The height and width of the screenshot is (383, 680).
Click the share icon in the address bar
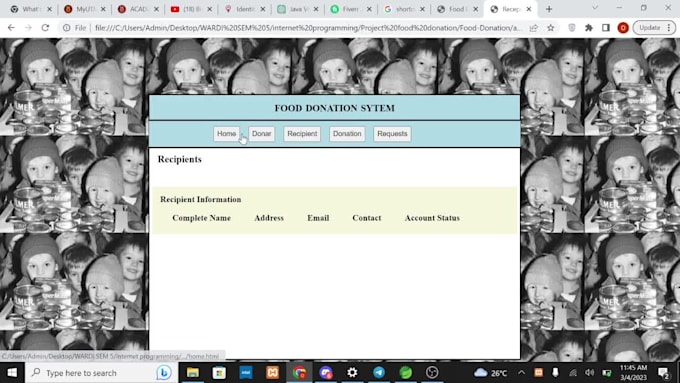[x=533, y=28]
